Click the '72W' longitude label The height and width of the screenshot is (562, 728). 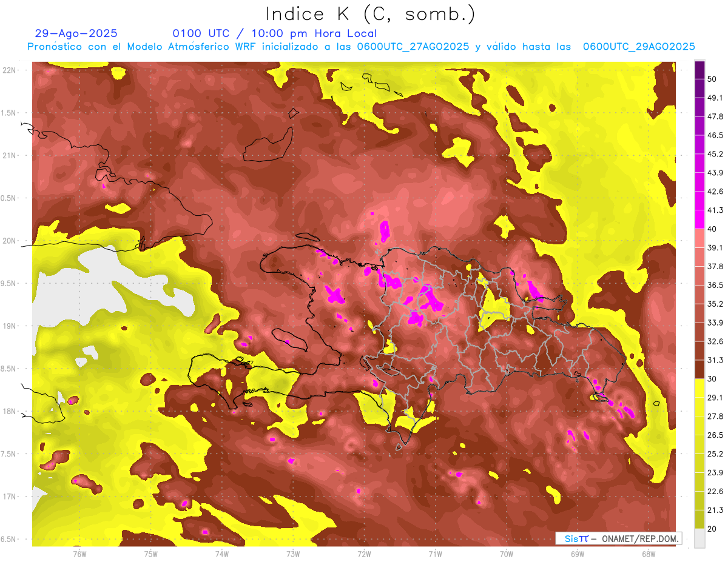[x=364, y=553]
